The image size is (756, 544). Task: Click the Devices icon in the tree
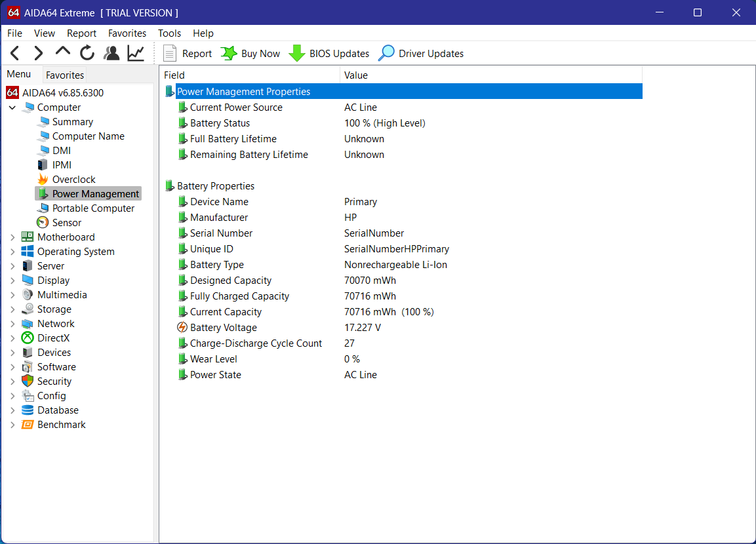28,353
